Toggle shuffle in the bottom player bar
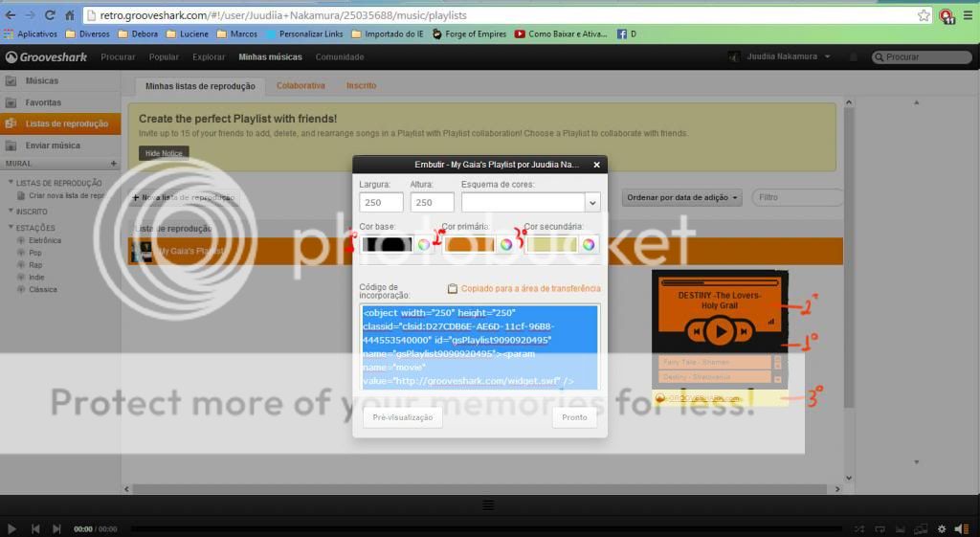 tap(857, 528)
